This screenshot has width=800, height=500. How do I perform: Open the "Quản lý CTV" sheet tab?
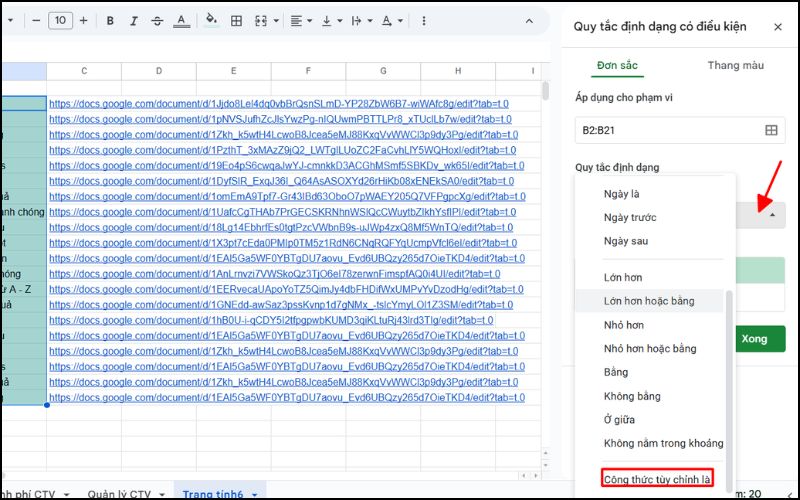pos(119,493)
